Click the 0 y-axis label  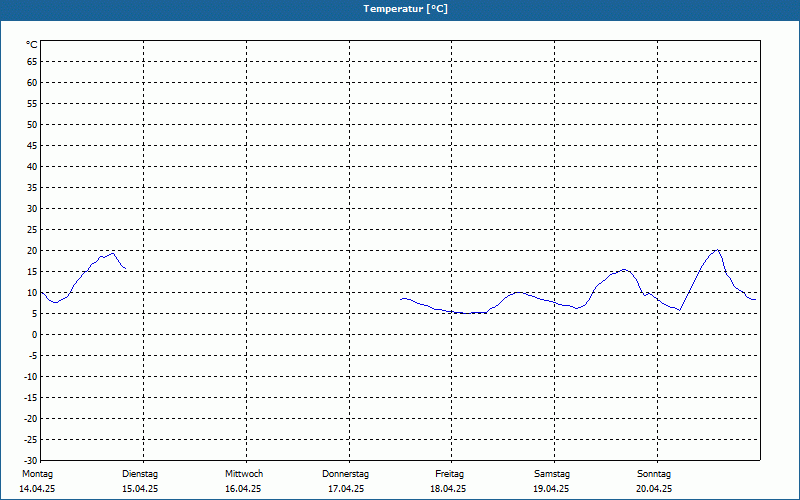[x=35, y=335]
